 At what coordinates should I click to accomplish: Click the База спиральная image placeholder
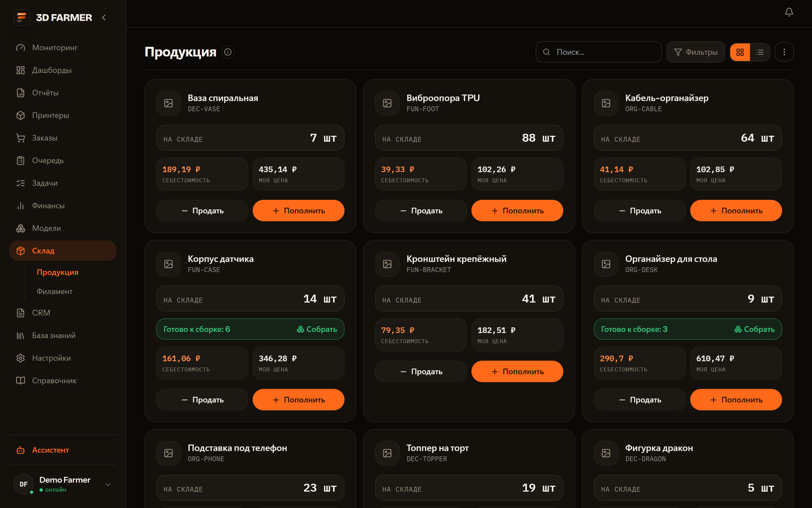click(x=168, y=103)
